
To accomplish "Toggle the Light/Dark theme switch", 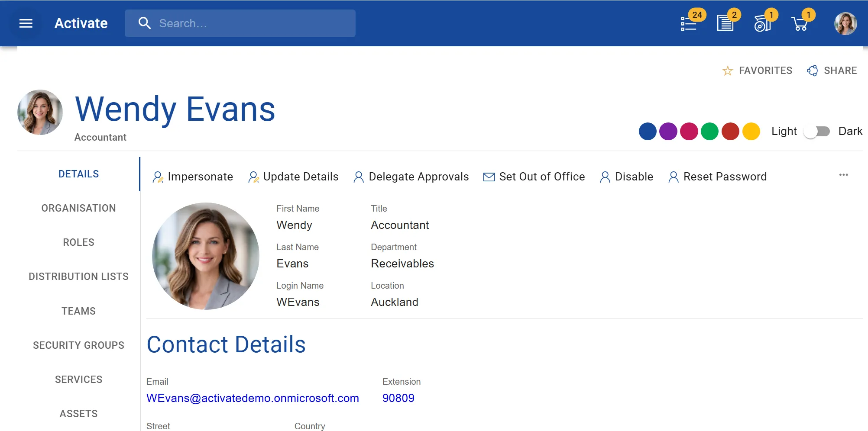I will coord(817,132).
